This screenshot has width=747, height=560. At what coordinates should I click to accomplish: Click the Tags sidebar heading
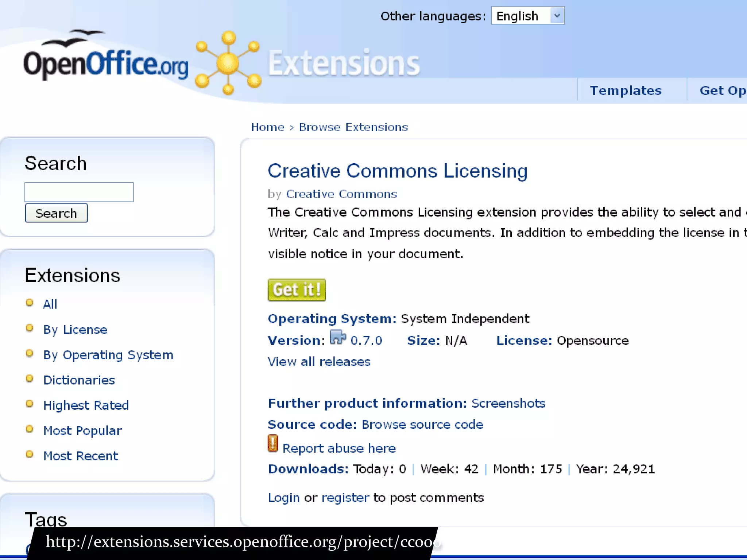(46, 519)
